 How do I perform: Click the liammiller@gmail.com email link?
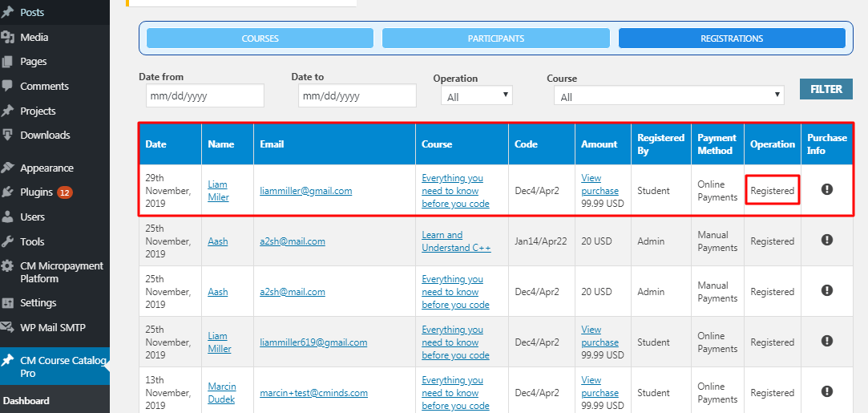coord(305,191)
